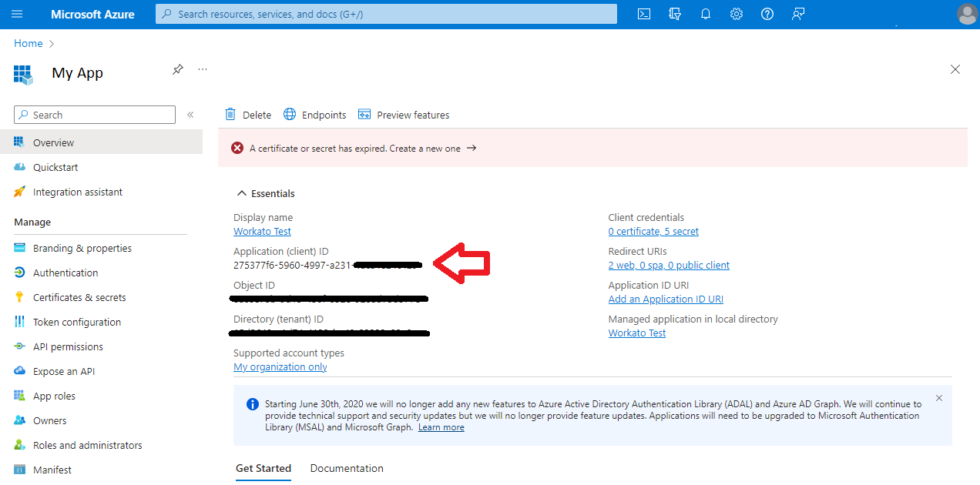
Task: Click the API permissions icon
Action: click(x=20, y=346)
